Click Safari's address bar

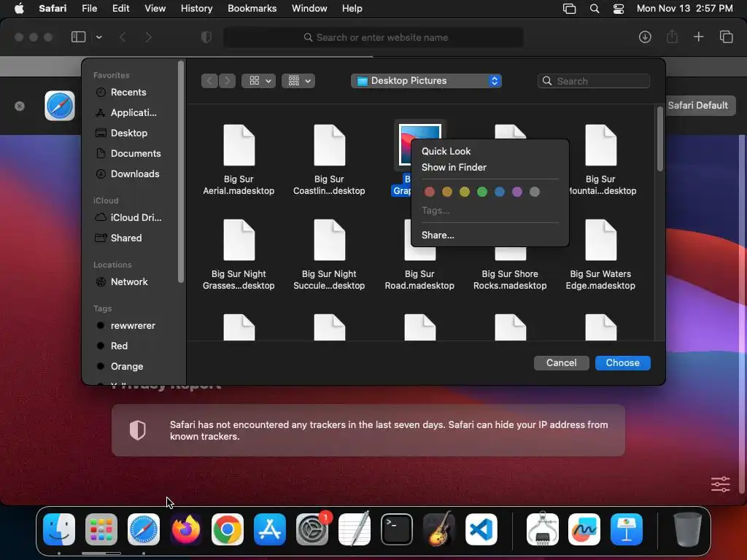[373, 37]
